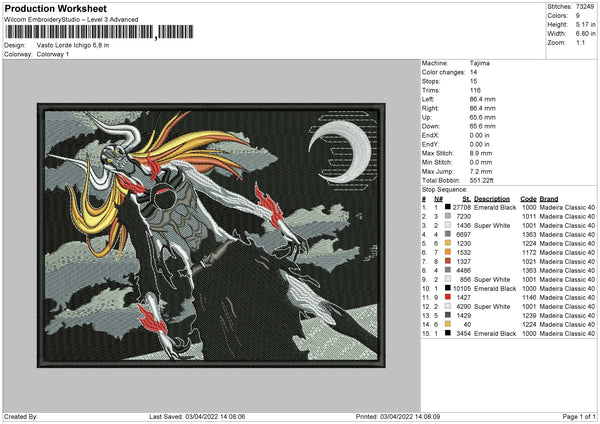Click code 1146 in stop 11 row
Screen dimensions: 600x424
coord(529,297)
